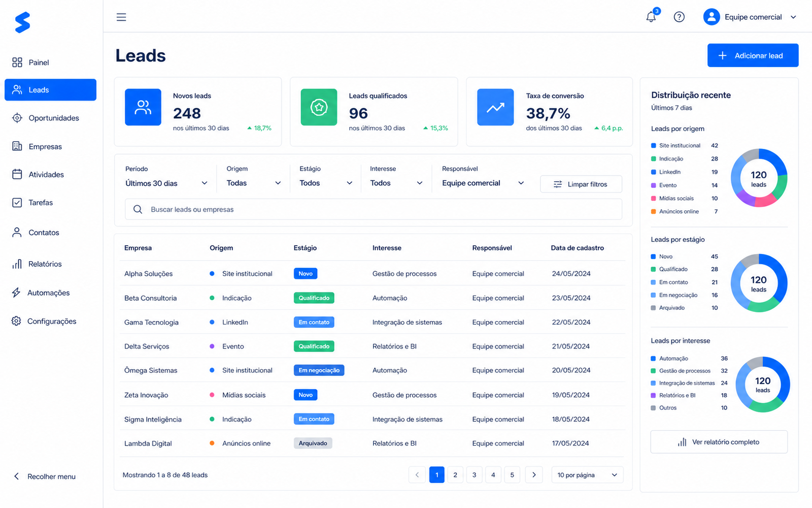Click the Recolher menu arrow icon
This screenshot has width=812, height=508.
(x=17, y=477)
